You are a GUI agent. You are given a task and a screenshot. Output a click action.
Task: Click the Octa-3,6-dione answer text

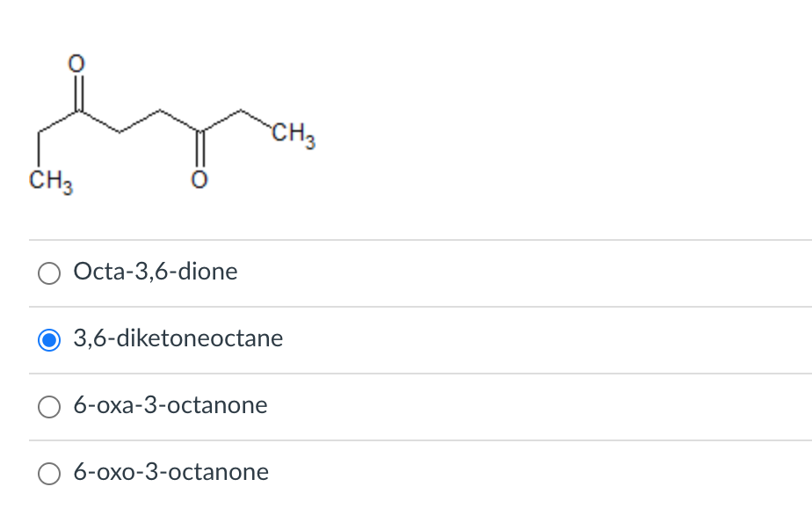coord(156,272)
